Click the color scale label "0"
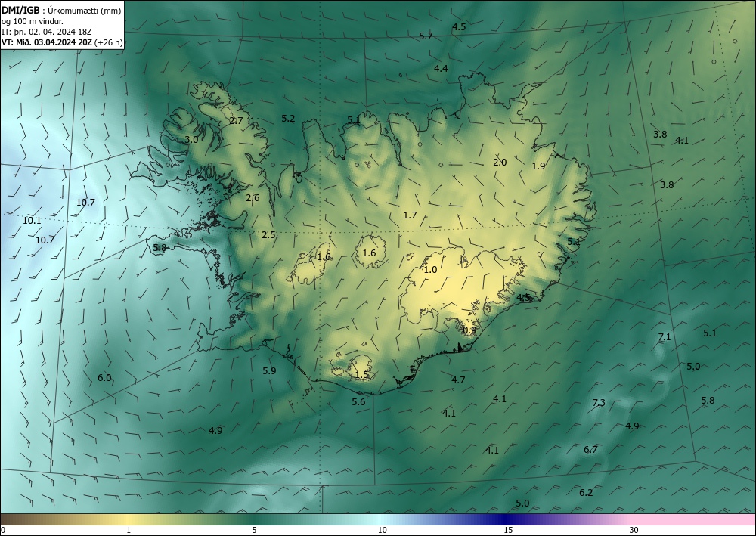This screenshot has height=536, width=756. pos(3,530)
